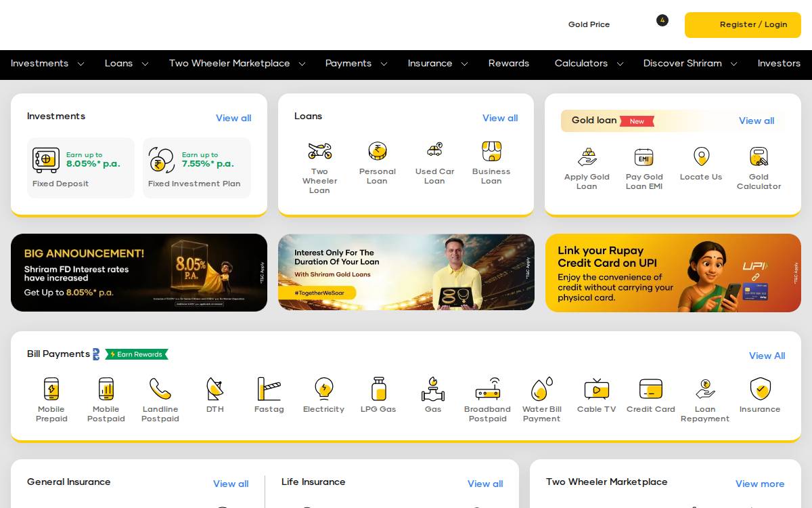The width and height of the screenshot is (812, 508).
Task: Choose the Landline Postpaid phone icon
Action: (160, 389)
